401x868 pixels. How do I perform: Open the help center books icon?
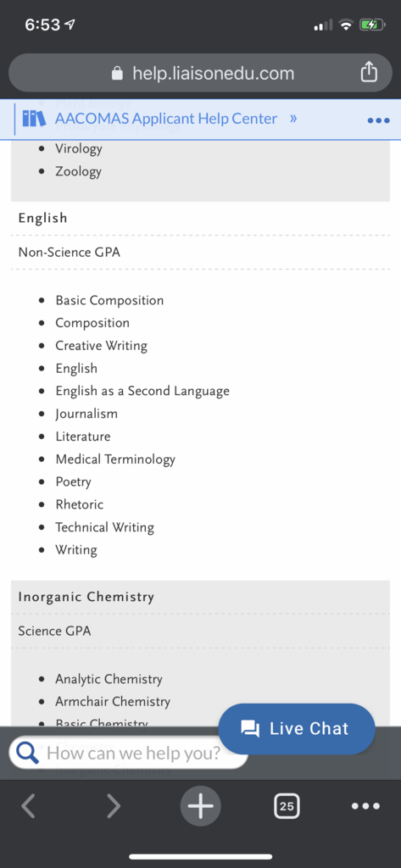[x=35, y=119]
